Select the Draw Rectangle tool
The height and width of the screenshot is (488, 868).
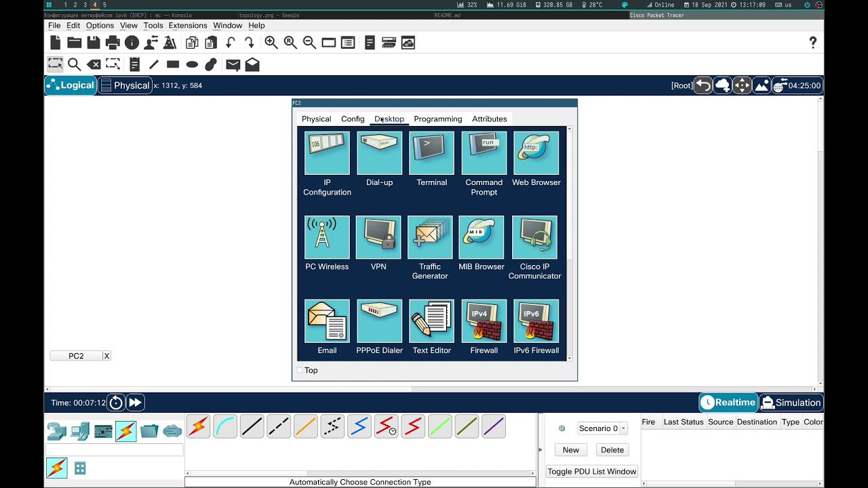click(173, 64)
